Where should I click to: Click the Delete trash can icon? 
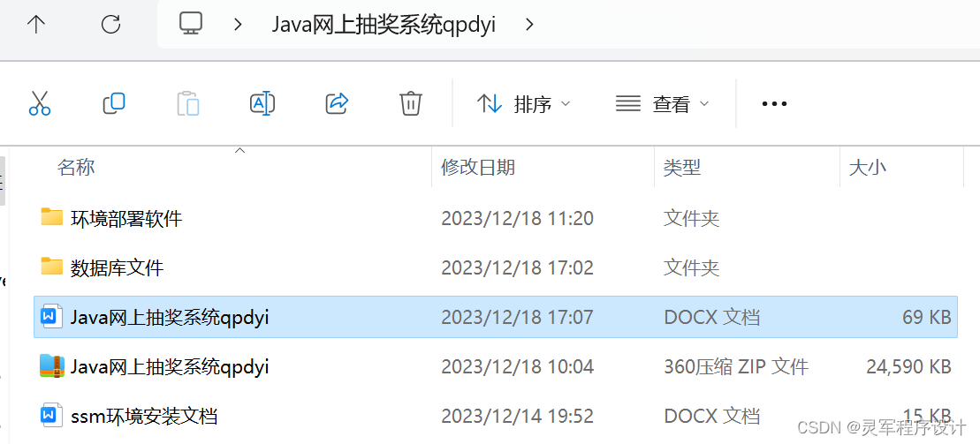pos(411,103)
